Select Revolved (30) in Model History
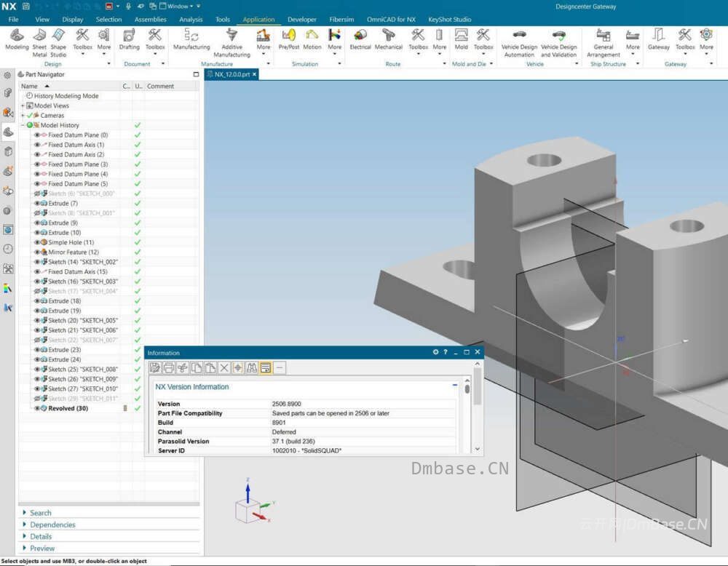Viewport: 728px width, 566px height. [x=68, y=408]
